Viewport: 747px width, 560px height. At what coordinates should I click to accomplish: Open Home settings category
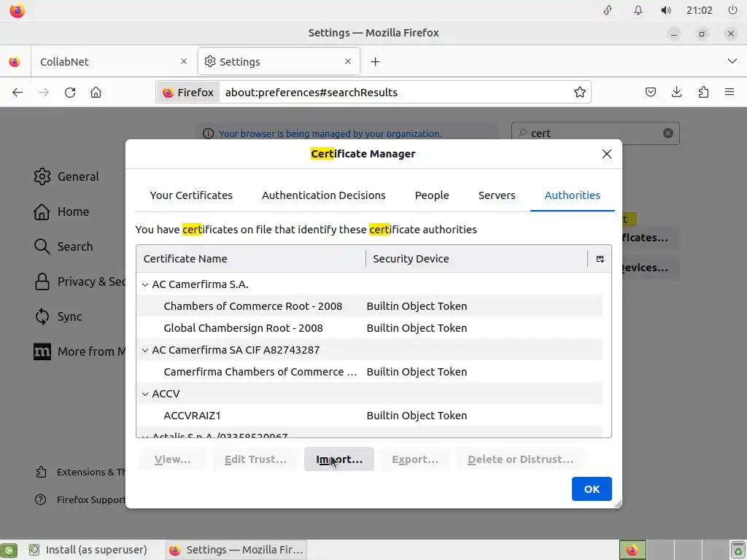coord(61,212)
